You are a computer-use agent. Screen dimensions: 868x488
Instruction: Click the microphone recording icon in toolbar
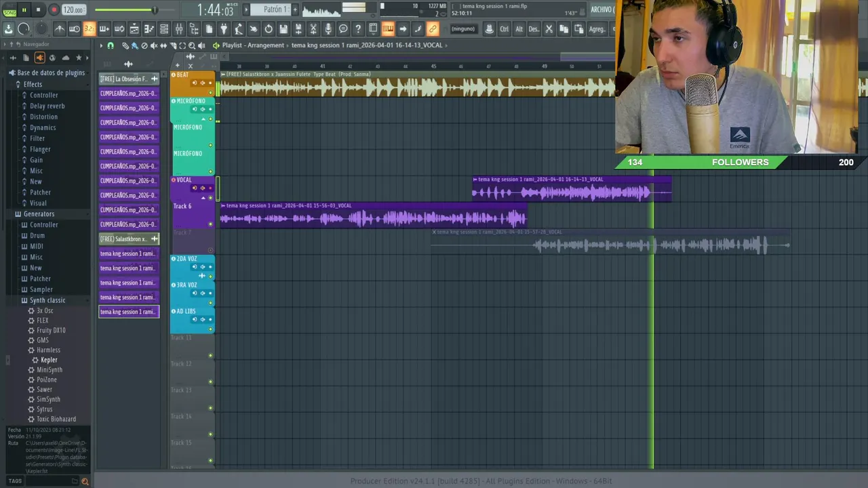click(328, 29)
